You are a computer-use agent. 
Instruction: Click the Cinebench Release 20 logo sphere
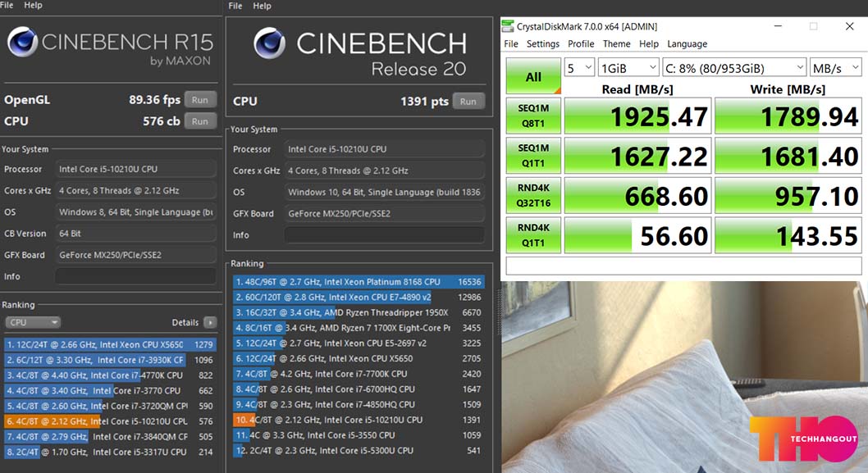point(270,43)
